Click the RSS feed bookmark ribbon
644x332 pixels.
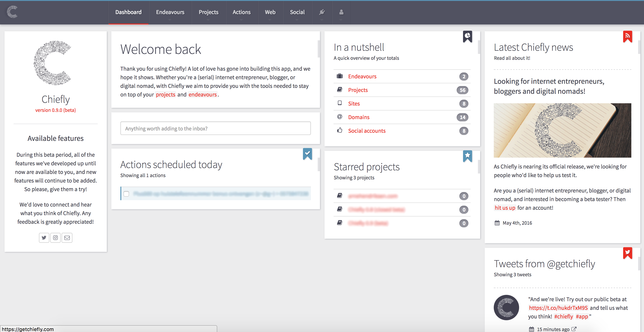pyautogui.click(x=627, y=36)
